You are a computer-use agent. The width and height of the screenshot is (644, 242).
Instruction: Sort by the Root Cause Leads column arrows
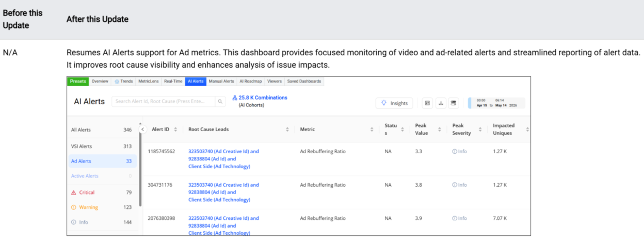[x=287, y=130]
